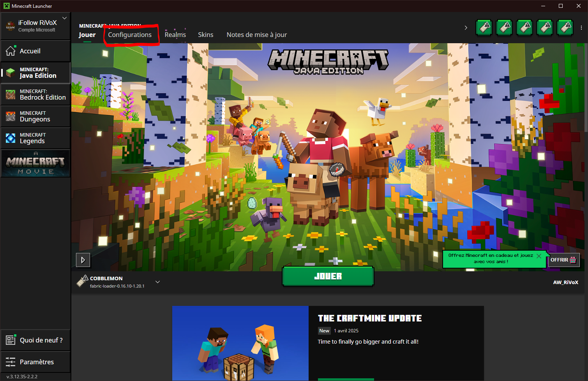Image resolution: width=588 pixels, height=381 pixels.
Task: Open Minecraft Dungeons from sidebar
Action: tap(35, 116)
